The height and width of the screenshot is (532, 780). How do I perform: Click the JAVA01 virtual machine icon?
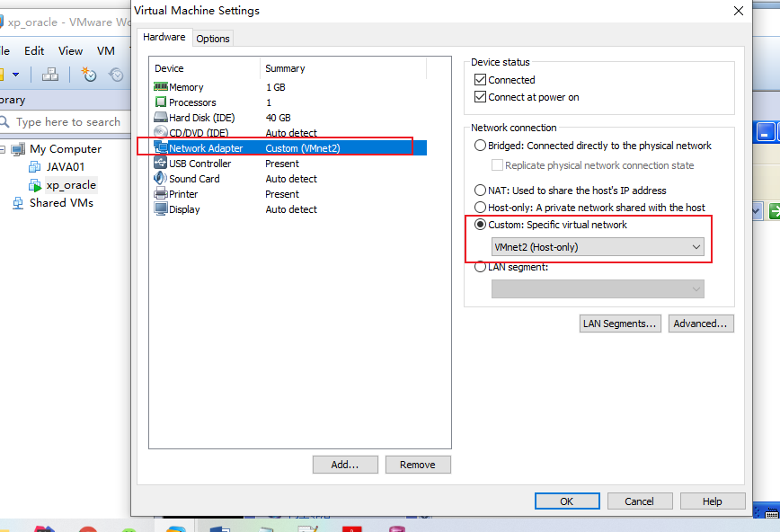(x=35, y=167)
